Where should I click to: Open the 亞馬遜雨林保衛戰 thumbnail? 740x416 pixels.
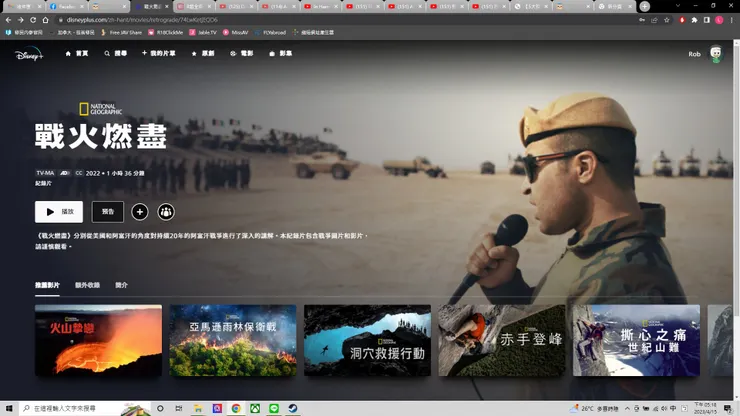[233, 340]
